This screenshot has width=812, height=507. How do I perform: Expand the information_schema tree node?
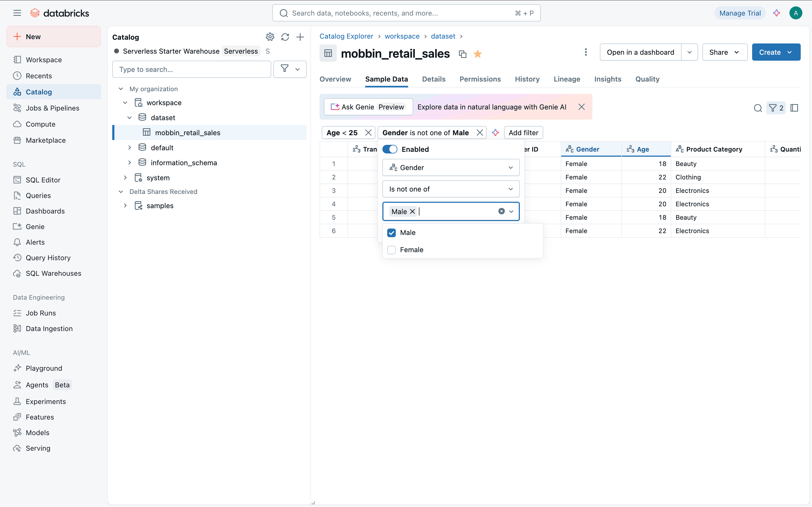point(129,163)
